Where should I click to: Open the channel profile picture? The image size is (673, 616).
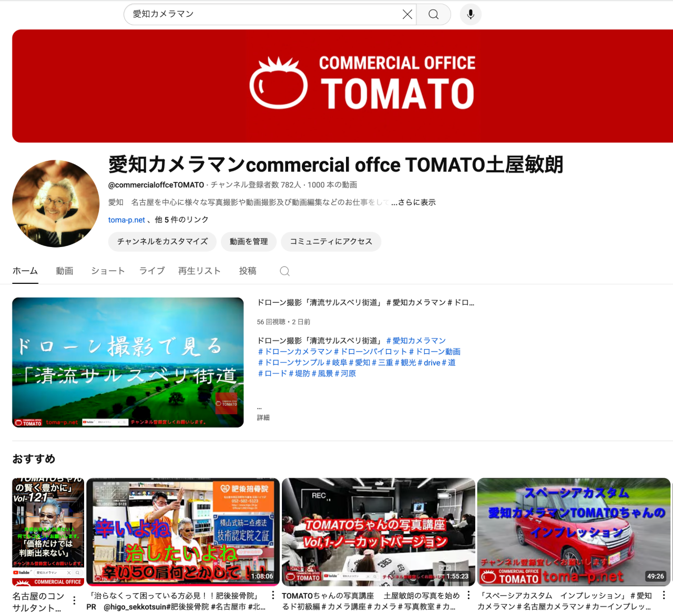[56, 204]
